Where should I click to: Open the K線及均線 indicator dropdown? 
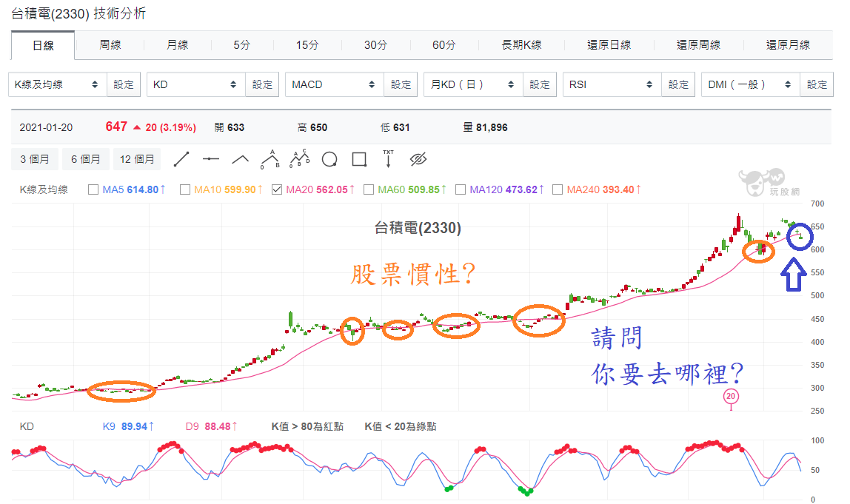(x=58, y=84)
